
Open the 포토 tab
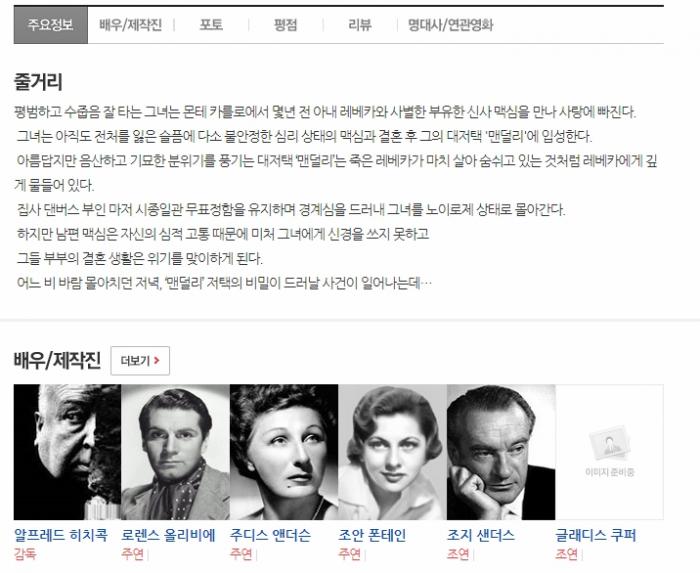(211, 25)
